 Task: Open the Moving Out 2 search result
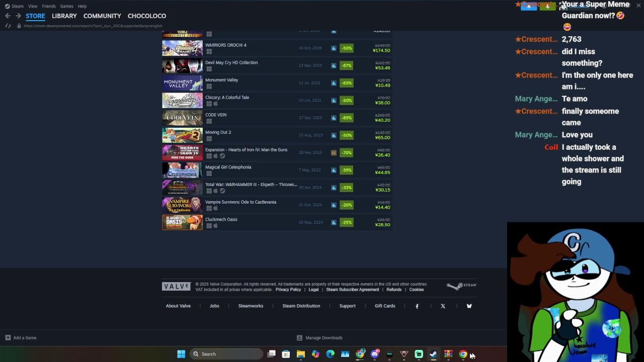277,135
